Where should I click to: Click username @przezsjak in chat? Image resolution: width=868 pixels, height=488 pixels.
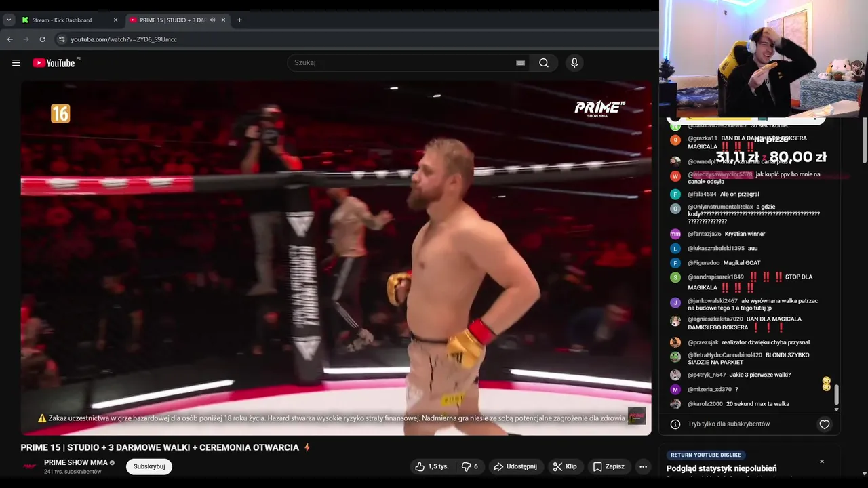point(703,342)
